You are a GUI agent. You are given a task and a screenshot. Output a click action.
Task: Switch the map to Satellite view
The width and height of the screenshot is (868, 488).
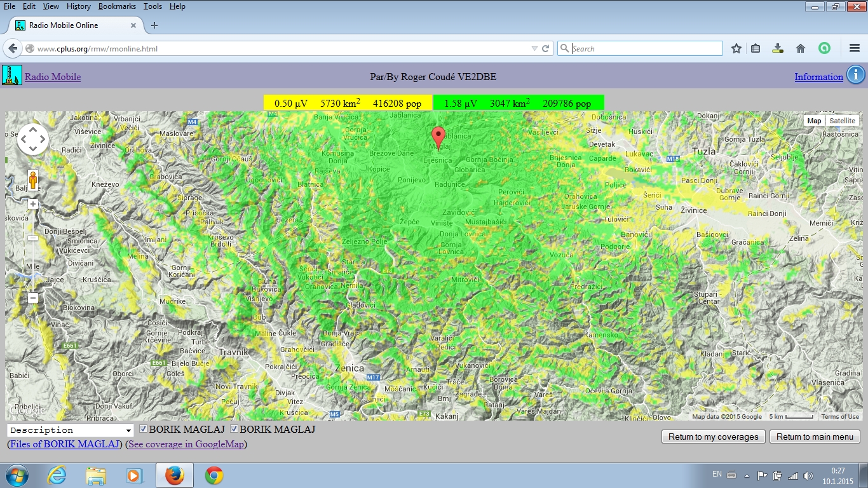[842, 121]
